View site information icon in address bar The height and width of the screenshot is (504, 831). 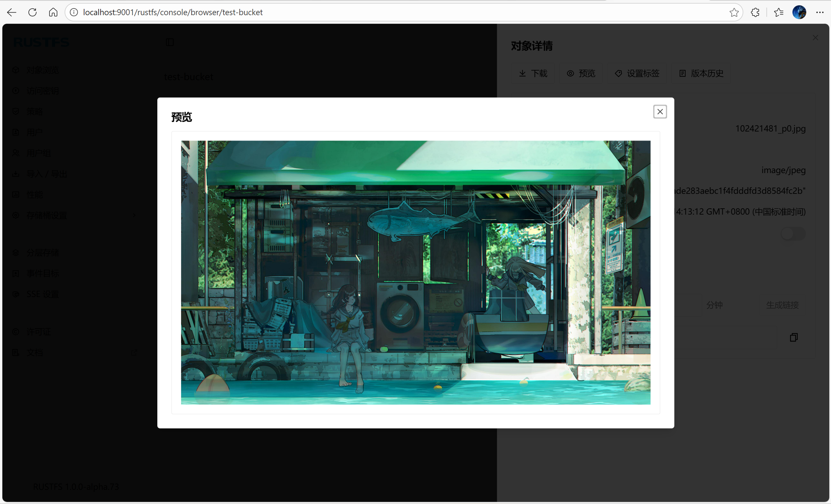[x=74, y=13]
